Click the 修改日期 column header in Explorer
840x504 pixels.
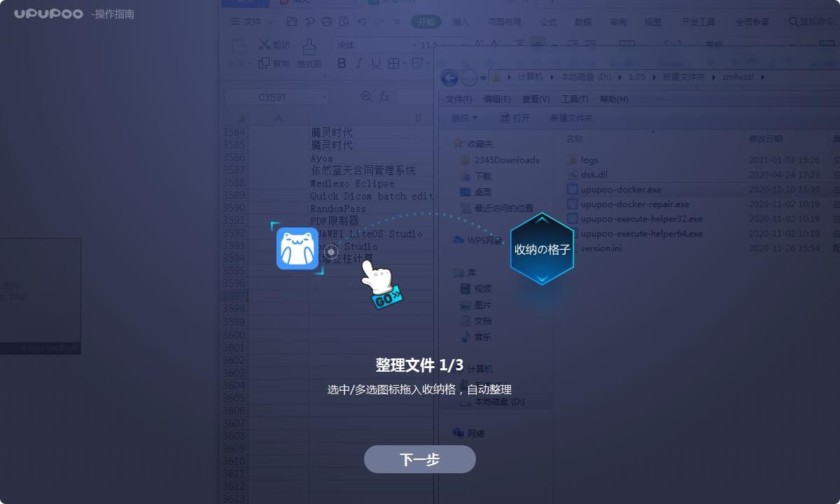(x=766, y=139)
